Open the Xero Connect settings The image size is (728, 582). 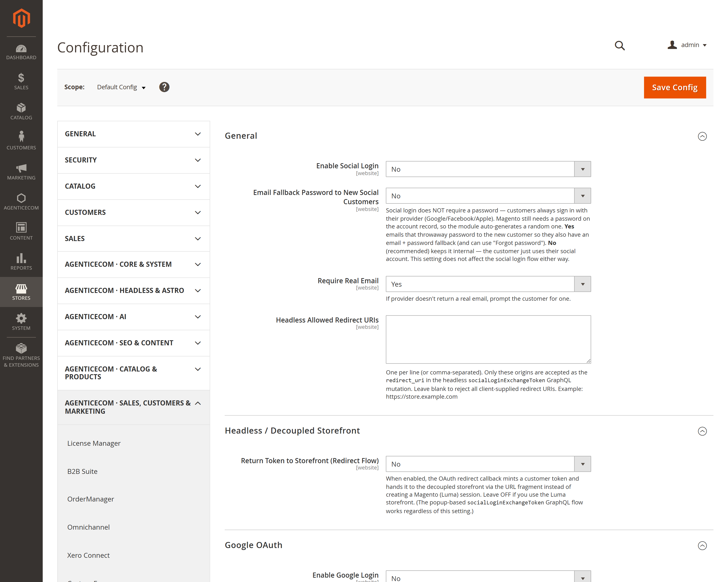tap(89, 555)
